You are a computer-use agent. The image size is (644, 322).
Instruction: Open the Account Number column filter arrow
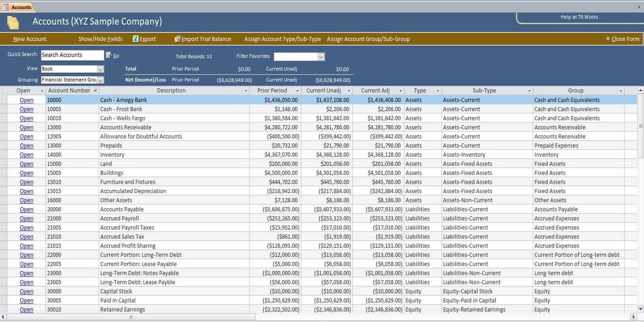tap(95, 91)
